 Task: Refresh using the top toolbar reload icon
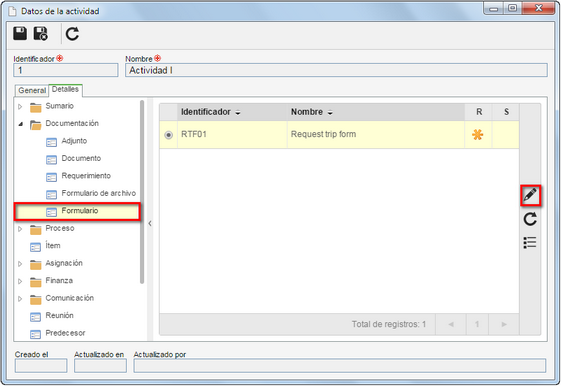(72, 34)
